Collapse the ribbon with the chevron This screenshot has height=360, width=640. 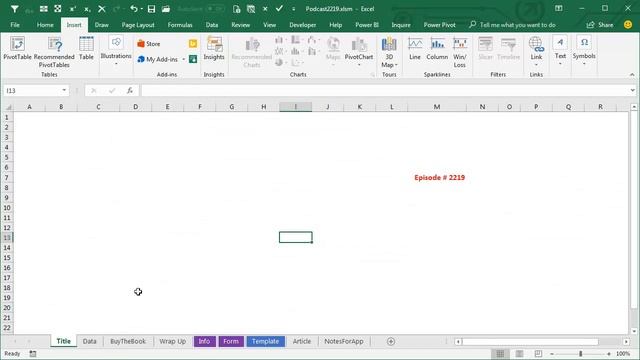(x=632, y=75)
